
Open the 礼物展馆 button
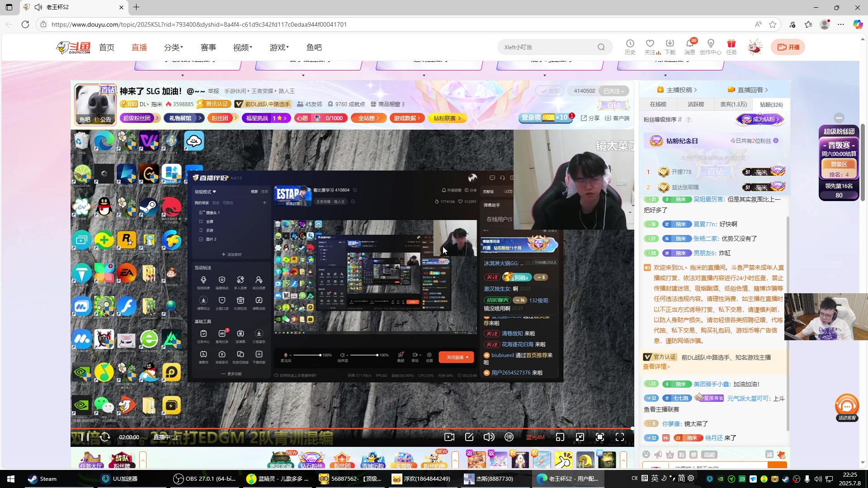[184, 118]
